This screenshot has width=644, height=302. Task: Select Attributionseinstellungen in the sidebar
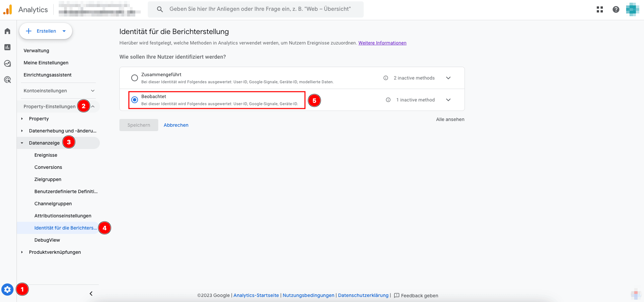[x=63, y=216]
